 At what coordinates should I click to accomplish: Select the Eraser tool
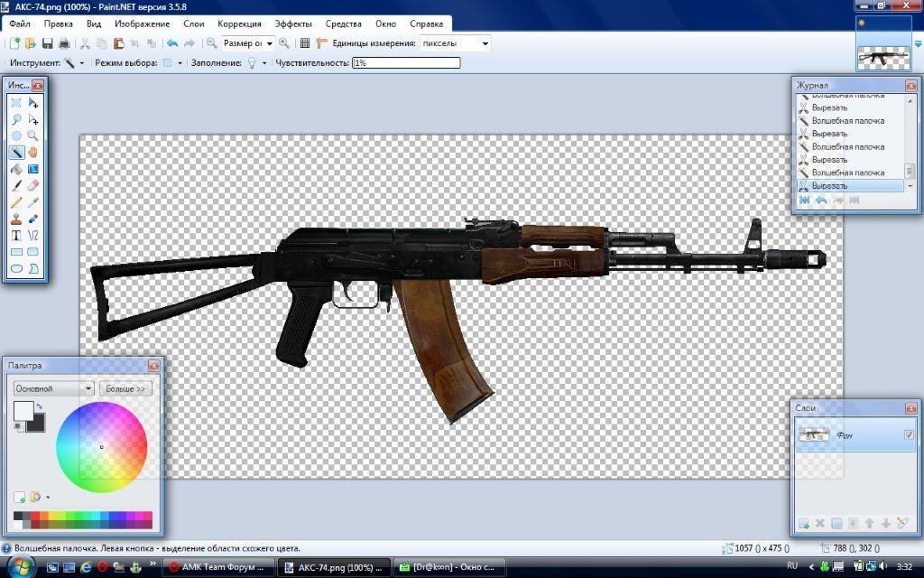pos(33,185)
